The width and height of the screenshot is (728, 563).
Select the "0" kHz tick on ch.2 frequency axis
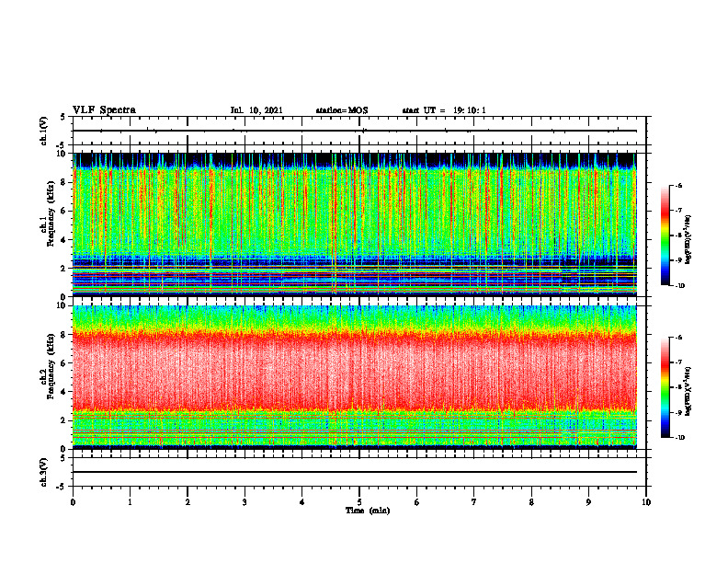point(64,449)
